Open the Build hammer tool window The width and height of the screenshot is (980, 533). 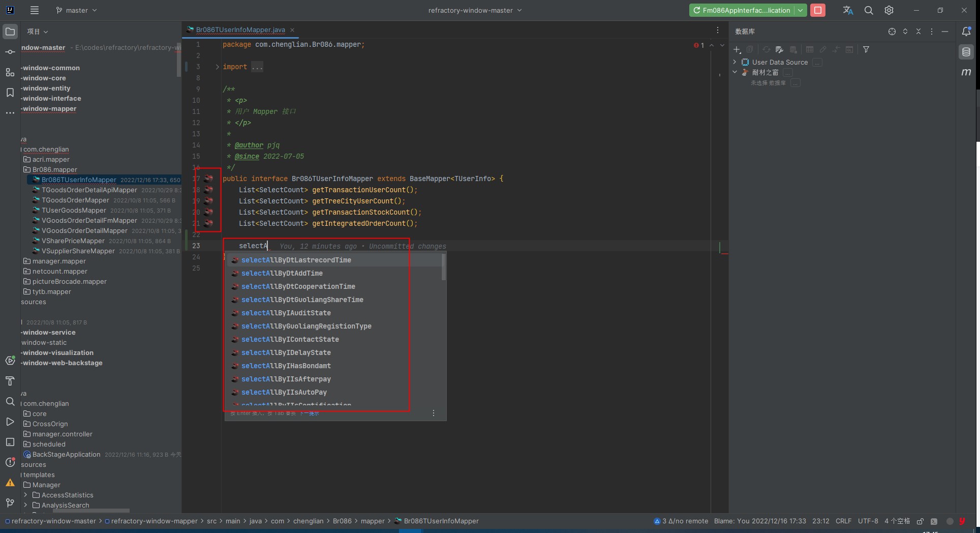10,381
